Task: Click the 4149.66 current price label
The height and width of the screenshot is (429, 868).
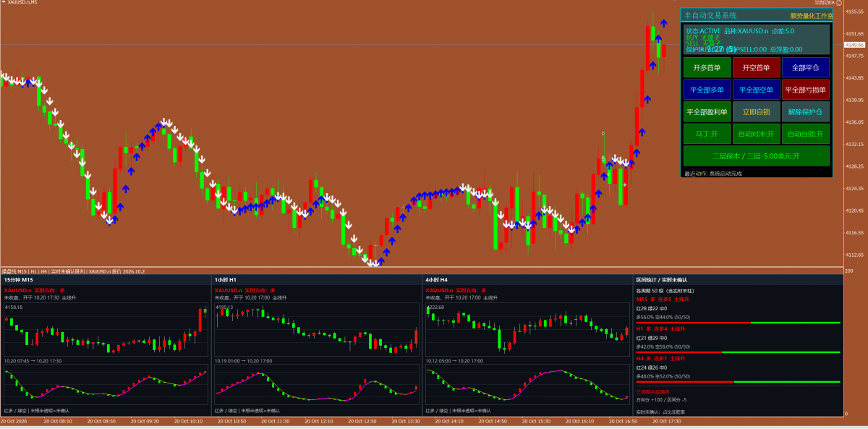Action: click(855, 45)
